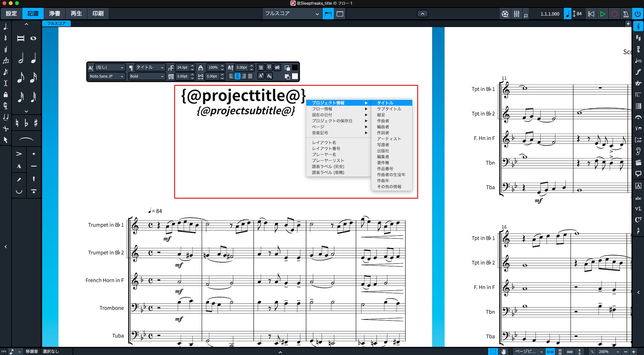
Task: Open the フルスコア layout dropdown
Action: (x=291, y=14)
